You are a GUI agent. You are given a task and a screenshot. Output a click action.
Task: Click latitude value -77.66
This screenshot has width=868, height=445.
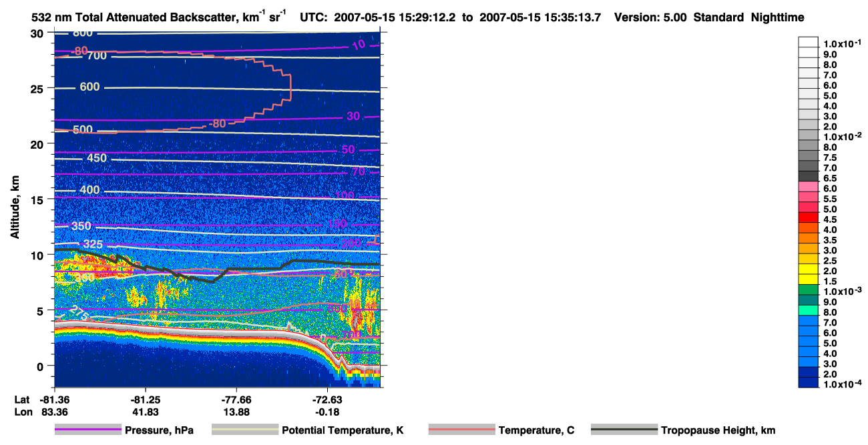237,400
